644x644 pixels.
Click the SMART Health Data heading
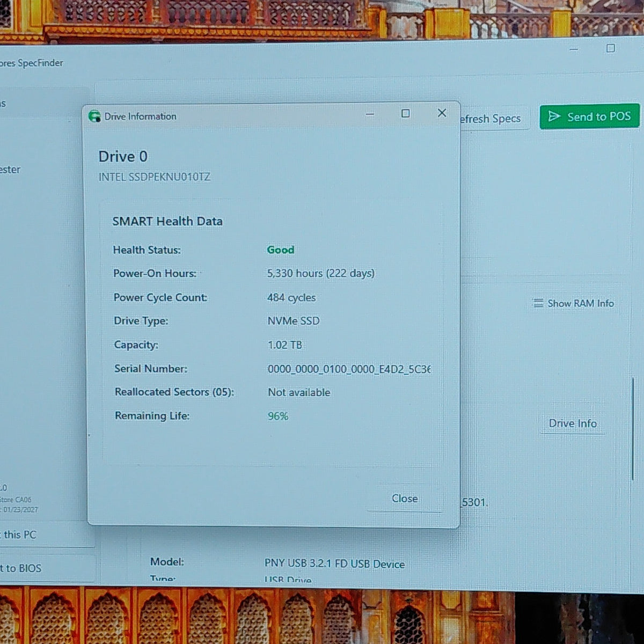click(167, 221)
